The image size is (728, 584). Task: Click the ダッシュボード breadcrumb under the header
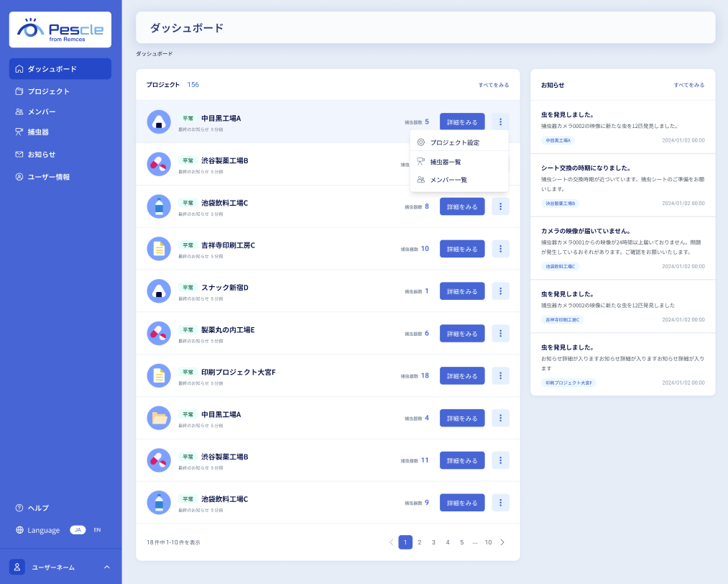pyautogui.click(x=154, y=54)
